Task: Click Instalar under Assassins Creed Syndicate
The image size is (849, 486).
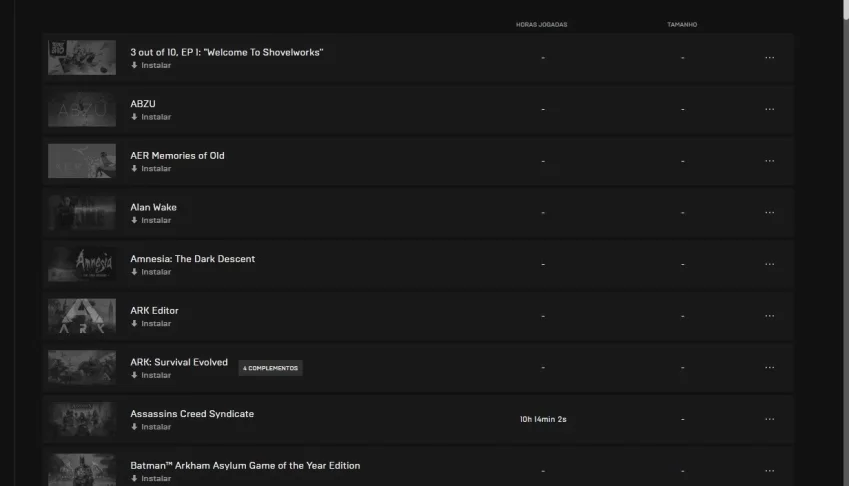Action: click(x=156, y=427)
